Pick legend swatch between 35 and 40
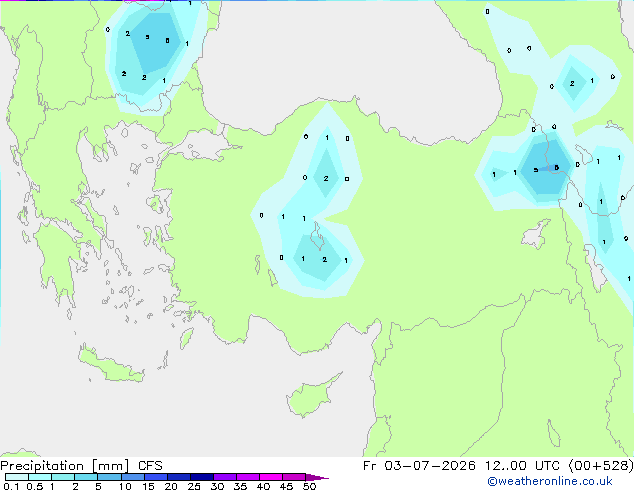The height and width of the screenshot is (490, 634). click(247, 477)
